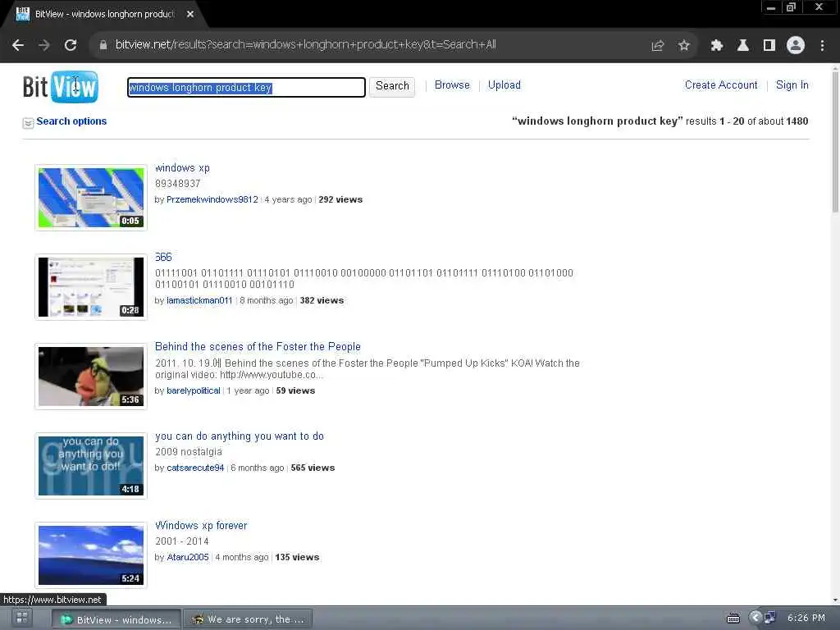This screenshot has width=840, height=630.
Task: Switch to 'BitView - windows...' taskbar item
Action: (x=116, y=620)
